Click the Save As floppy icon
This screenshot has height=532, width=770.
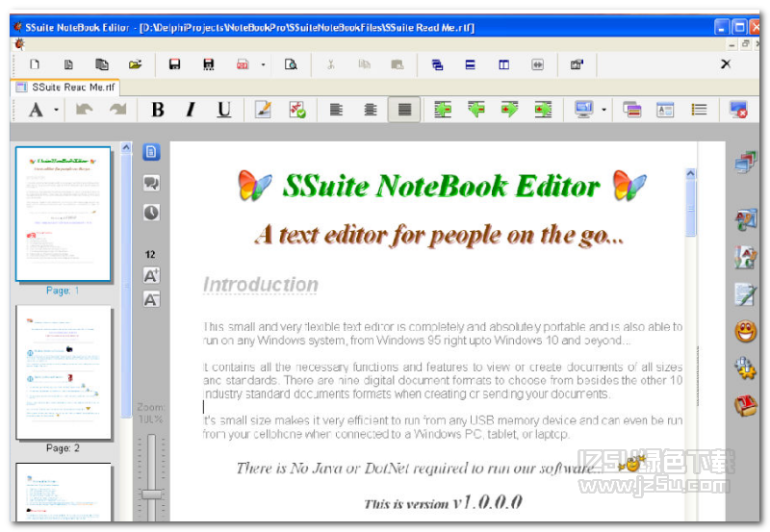(208, 64)
